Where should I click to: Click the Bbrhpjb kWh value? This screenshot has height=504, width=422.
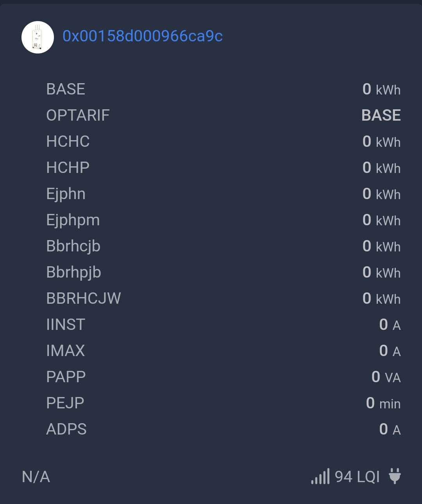pos(382,272)
